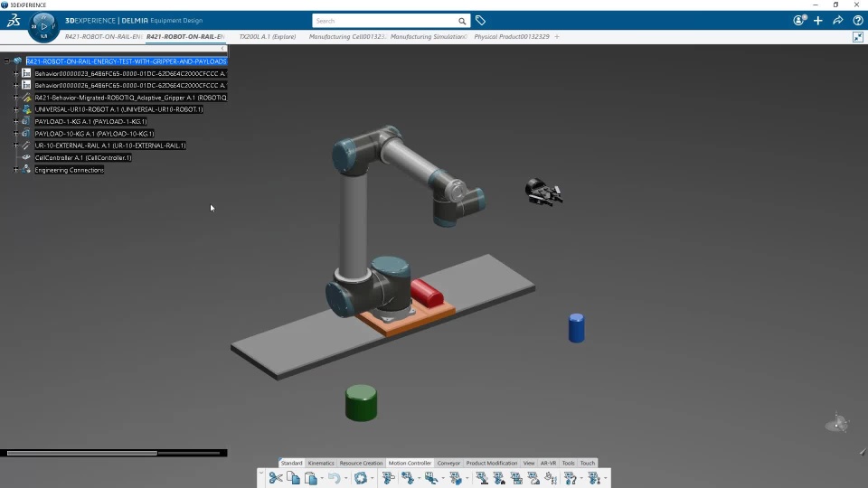Open the Manufacturing Simulation tab
Viewport: 868px width, 488px height.
coord(429,36)
